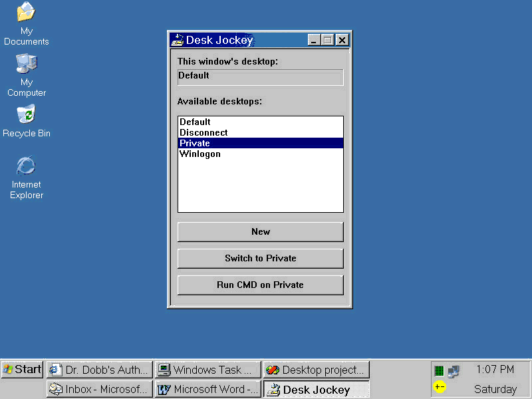Screen dimensions: 532x399
Task: Switch to the Microsoft Word taskbar button
Action: point(207,389)
